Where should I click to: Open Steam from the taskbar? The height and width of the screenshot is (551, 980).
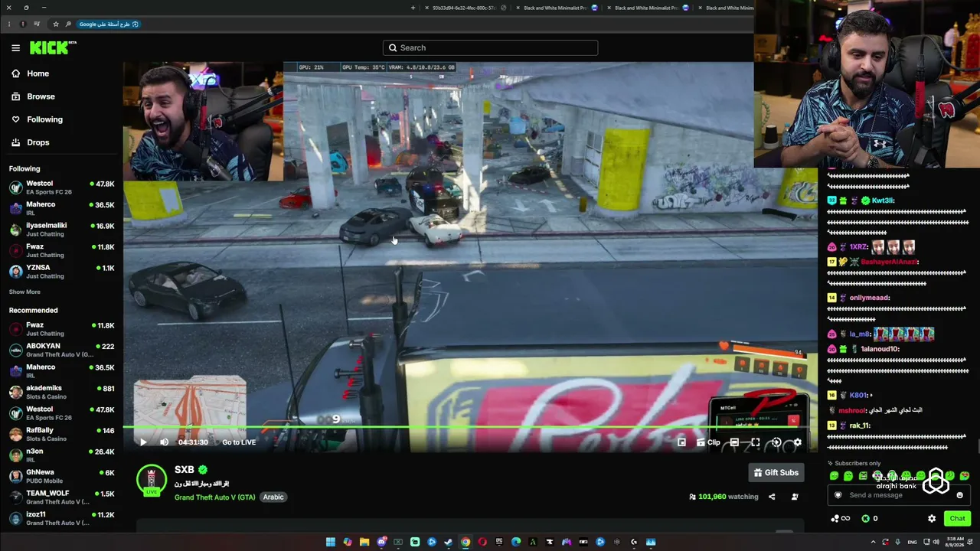click(449, 542)
